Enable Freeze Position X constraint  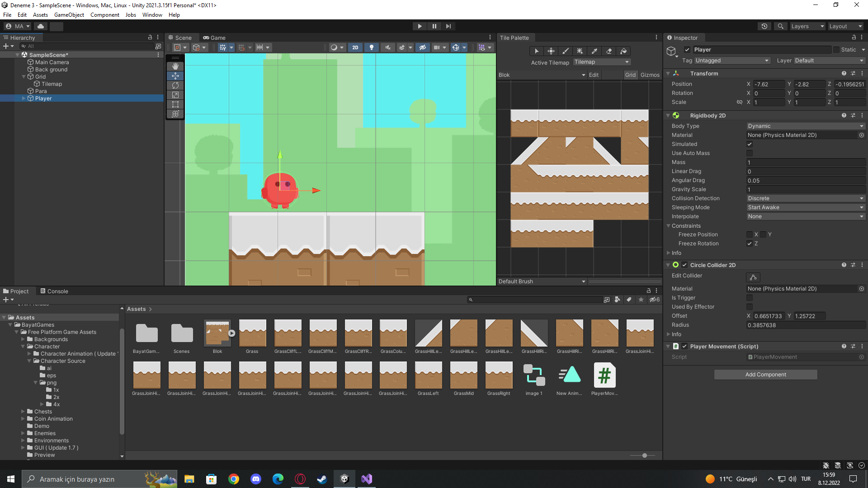click(750, 235)
